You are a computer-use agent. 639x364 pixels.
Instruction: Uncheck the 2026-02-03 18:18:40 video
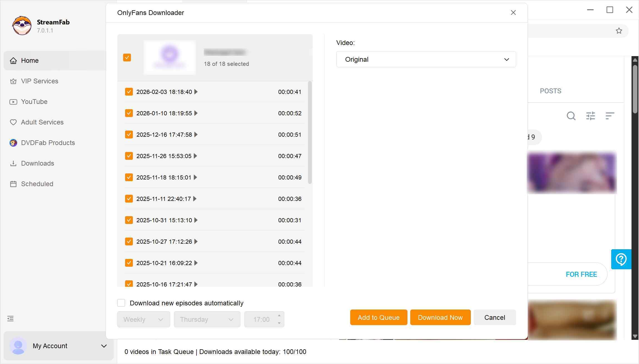[129, 91]
